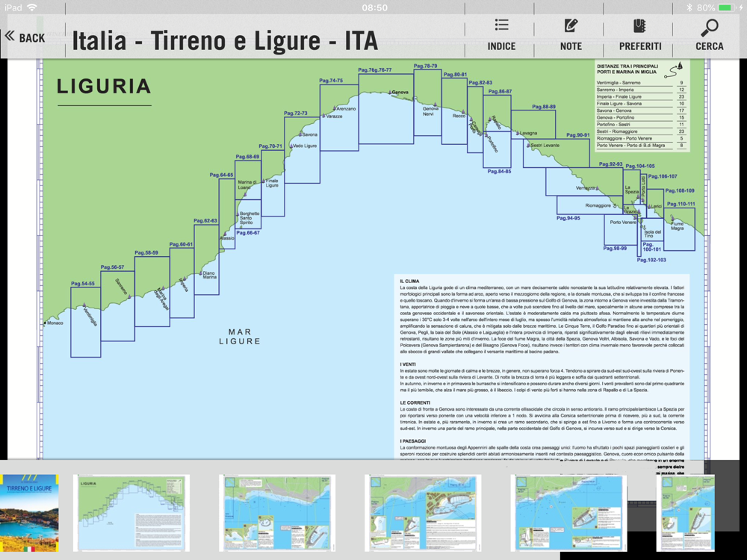Select map section Pag.80-81 near Recco
The width and height of the screenshot is (747, 560).
454,111
